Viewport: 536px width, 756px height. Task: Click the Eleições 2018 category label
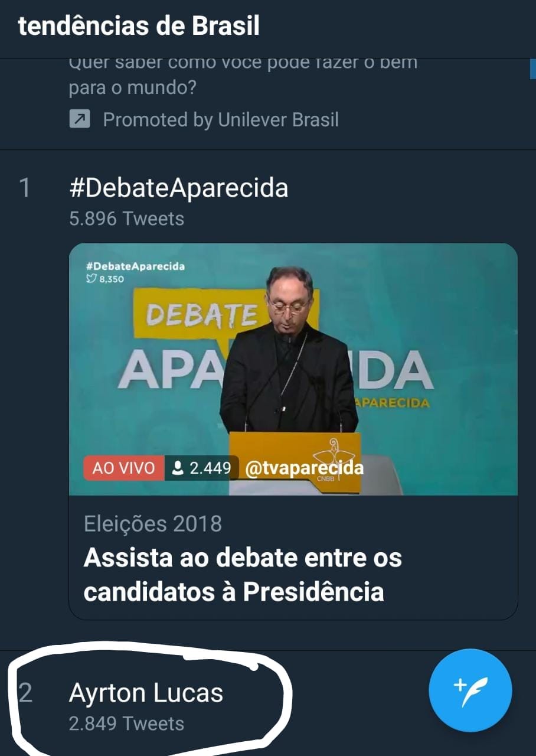pos(153,523)
